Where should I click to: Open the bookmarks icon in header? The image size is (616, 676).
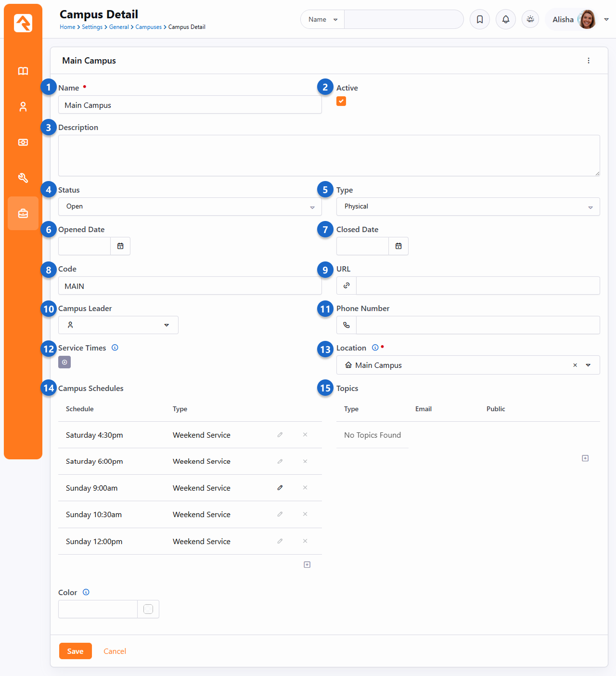pyautogui.click(x=480, y=19)
